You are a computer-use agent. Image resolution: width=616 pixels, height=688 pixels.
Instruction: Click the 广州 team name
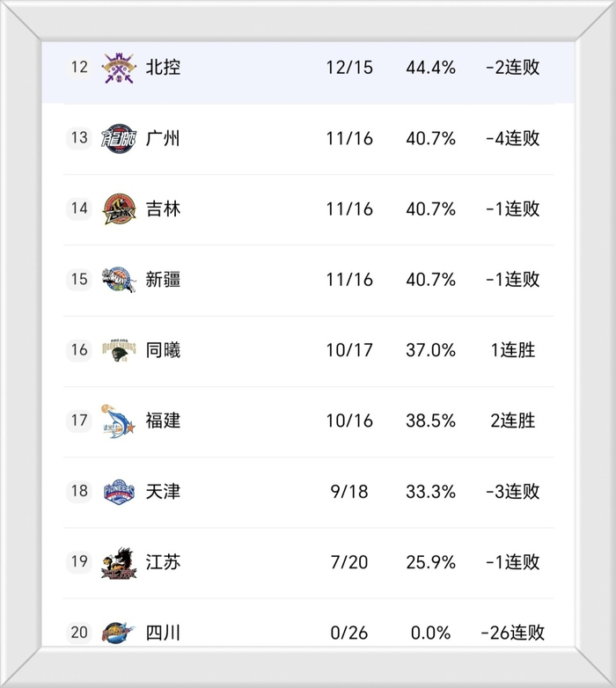[163, 138]
